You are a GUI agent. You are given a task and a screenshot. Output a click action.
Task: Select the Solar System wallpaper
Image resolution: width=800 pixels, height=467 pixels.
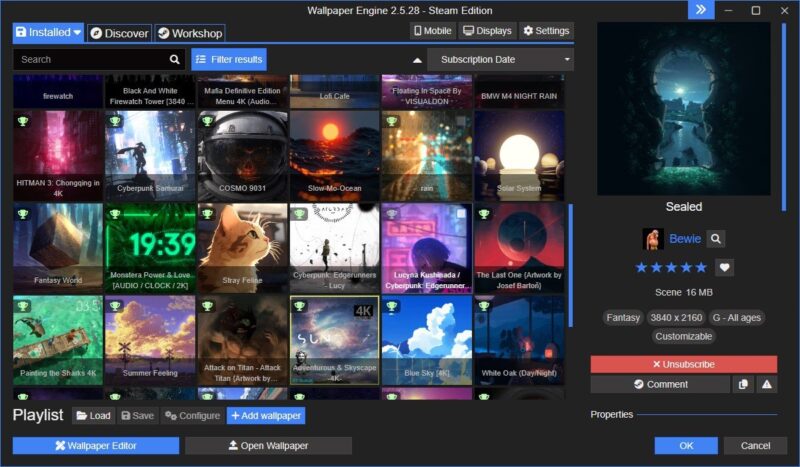519,156
